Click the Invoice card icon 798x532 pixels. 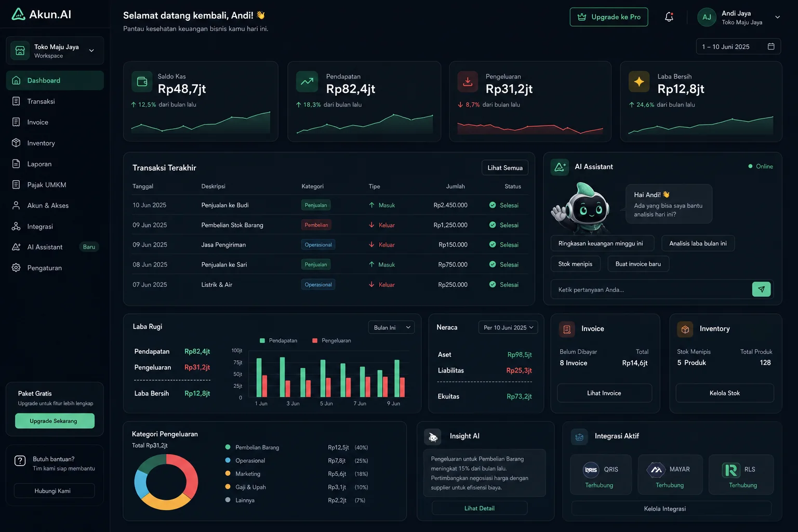click(567, 329)
